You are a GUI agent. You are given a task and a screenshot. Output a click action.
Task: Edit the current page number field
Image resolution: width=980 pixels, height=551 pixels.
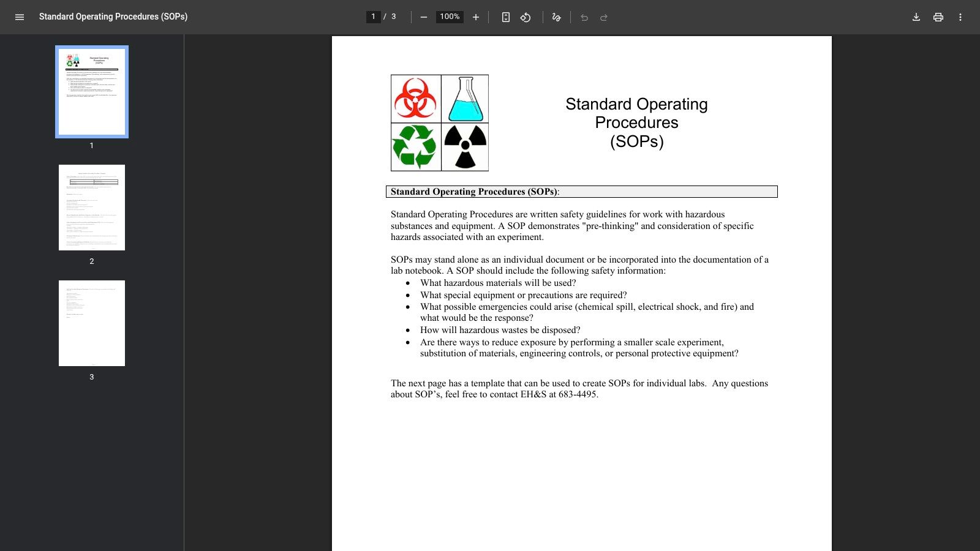point(373,17)
